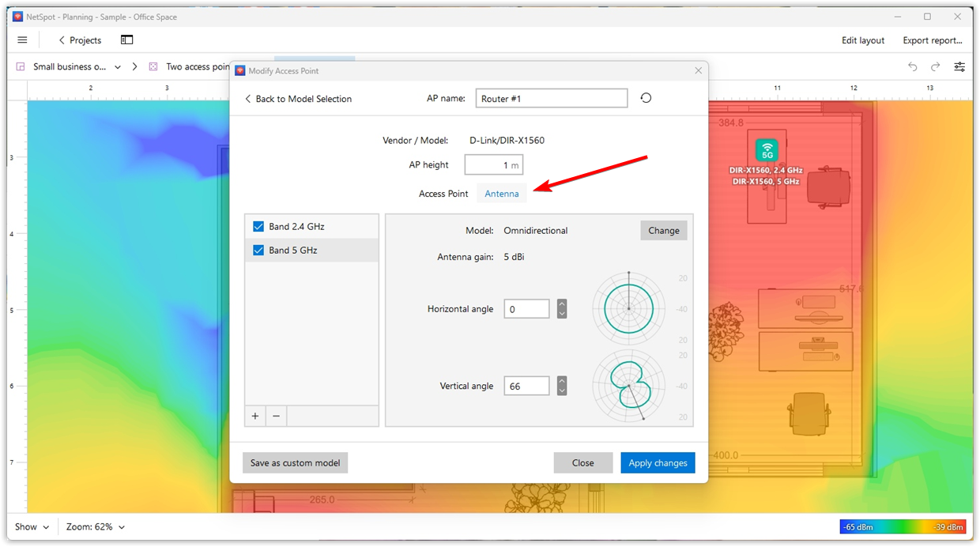The height and width of the screenshot is (547, 980).
Task: Open the Small business office dropdown
Action: [x=117, y=66]
